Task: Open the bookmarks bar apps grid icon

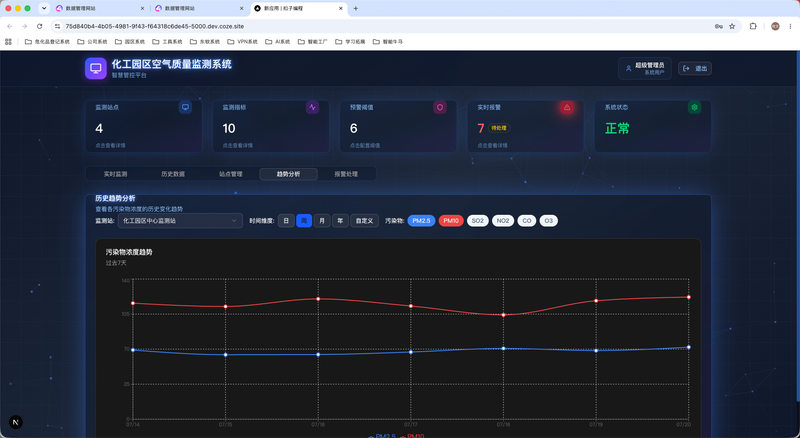Action: [8, 42]
